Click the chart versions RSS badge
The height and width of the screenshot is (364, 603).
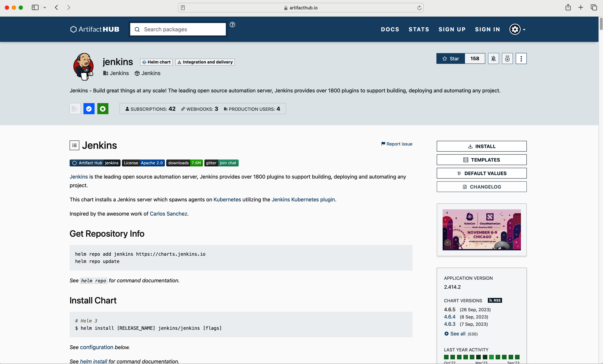pos(495,301)
